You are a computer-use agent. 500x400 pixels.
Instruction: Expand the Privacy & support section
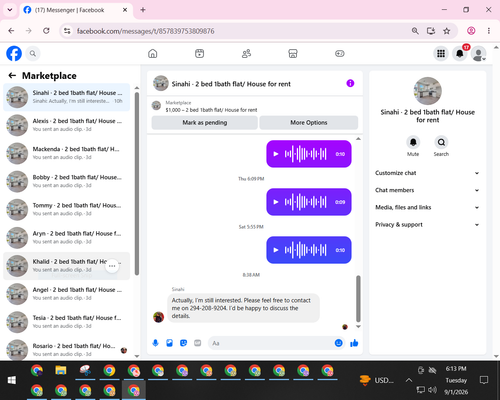pyautogui.click(x=427, y=225)
